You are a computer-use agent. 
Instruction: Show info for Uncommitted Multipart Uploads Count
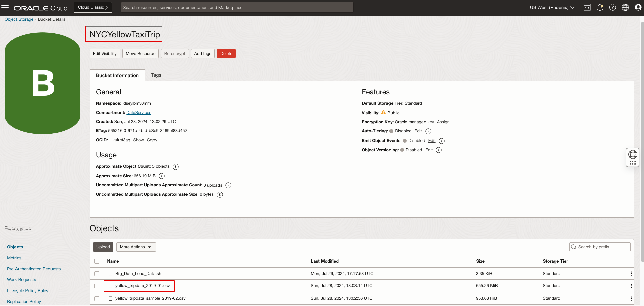point(228,185)
